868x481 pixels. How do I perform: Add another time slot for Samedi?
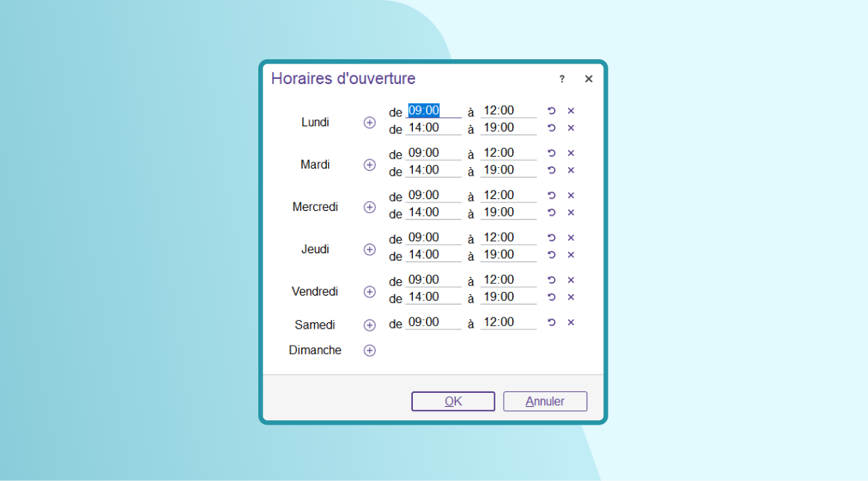369,325
